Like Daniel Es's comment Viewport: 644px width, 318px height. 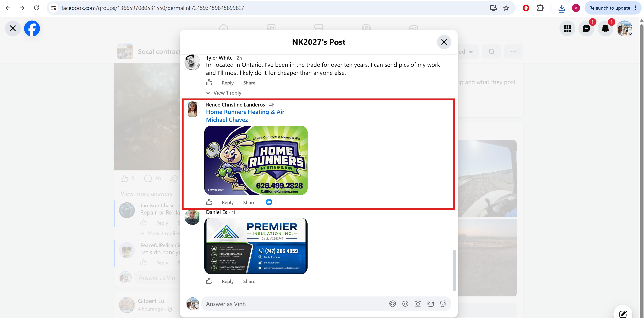(209, 281)
